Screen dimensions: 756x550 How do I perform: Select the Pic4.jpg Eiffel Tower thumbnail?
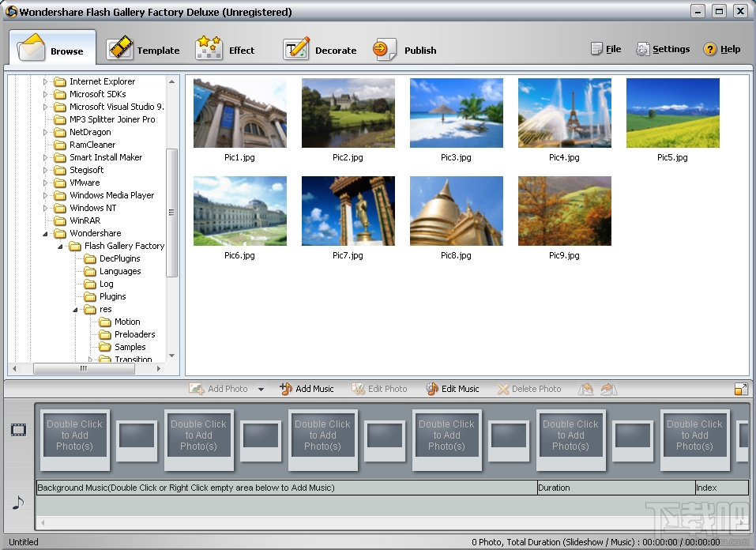pos(564,113)
